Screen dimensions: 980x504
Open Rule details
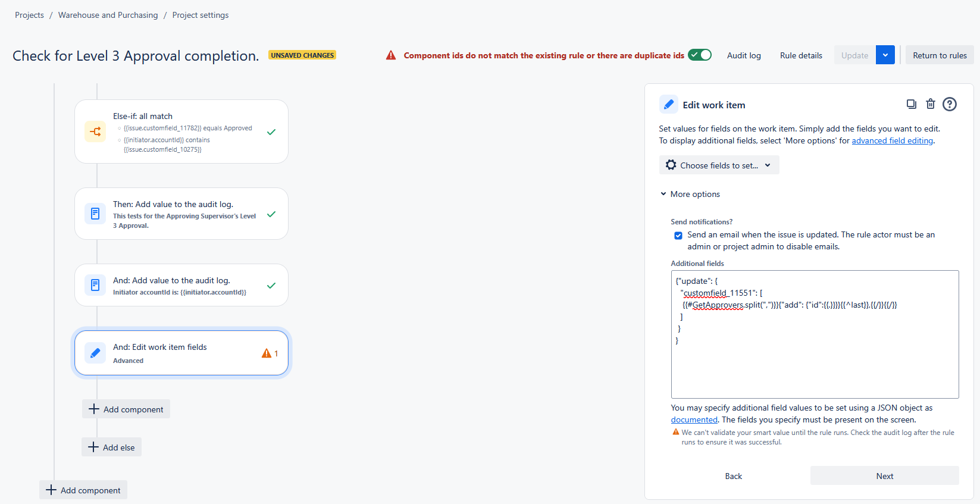801,55
